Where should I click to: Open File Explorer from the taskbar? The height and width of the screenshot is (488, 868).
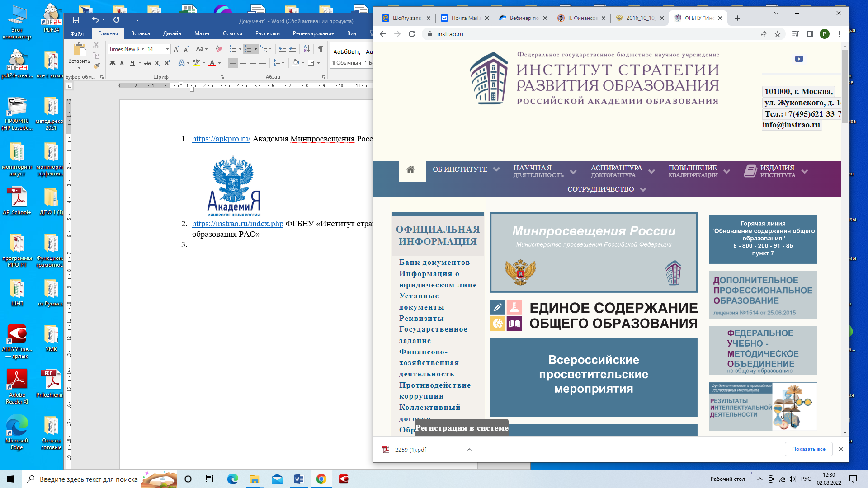(255, 479)
